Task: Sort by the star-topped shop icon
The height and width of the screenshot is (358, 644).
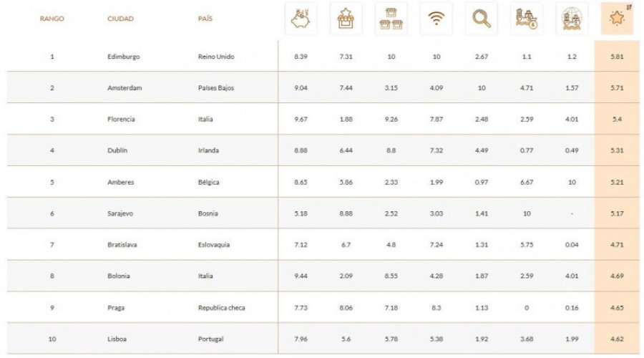Action: click(x=346, y=19)
